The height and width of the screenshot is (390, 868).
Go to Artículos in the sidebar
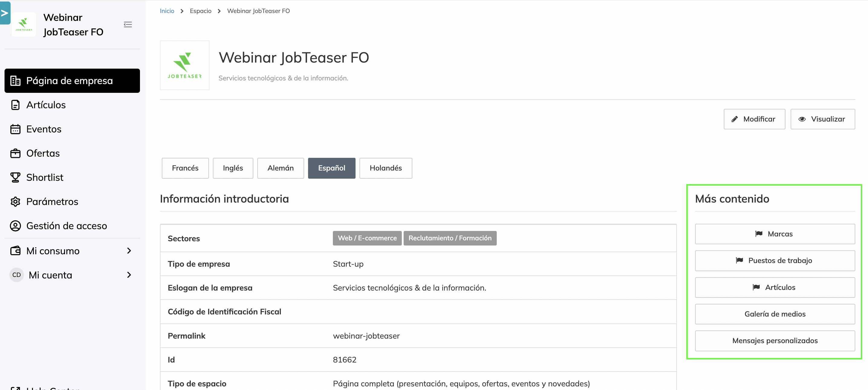tap(72, 105)
